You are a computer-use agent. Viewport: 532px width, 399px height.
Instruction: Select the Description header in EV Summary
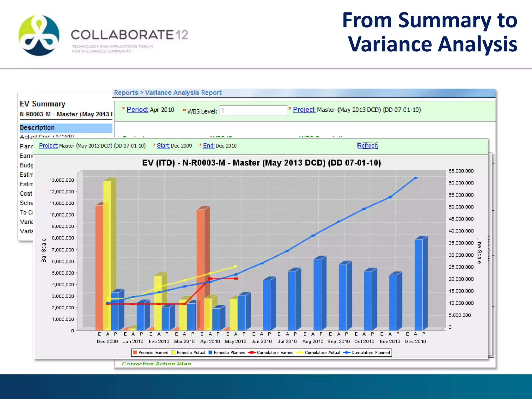tap(66, 128)
